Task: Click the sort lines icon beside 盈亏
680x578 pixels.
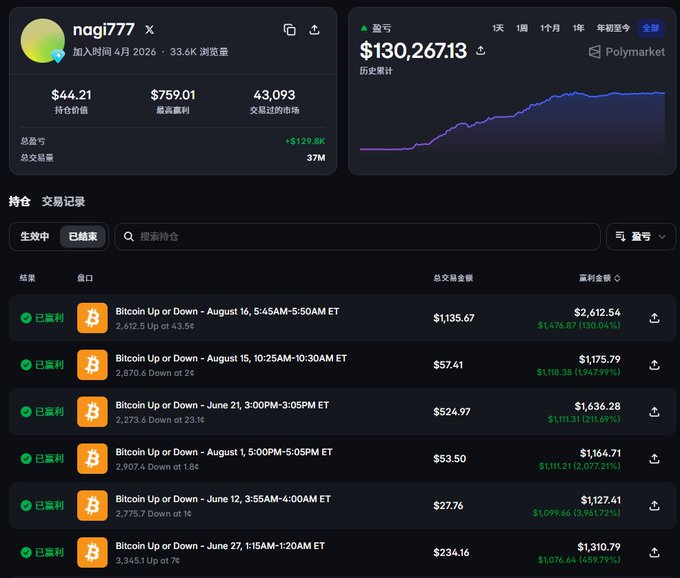Action: [620, 236]
